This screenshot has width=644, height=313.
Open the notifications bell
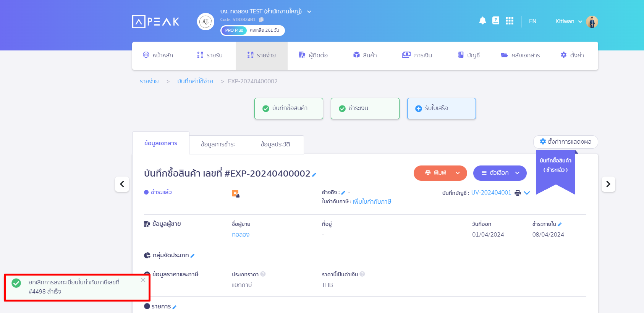[x=482, y=21]
